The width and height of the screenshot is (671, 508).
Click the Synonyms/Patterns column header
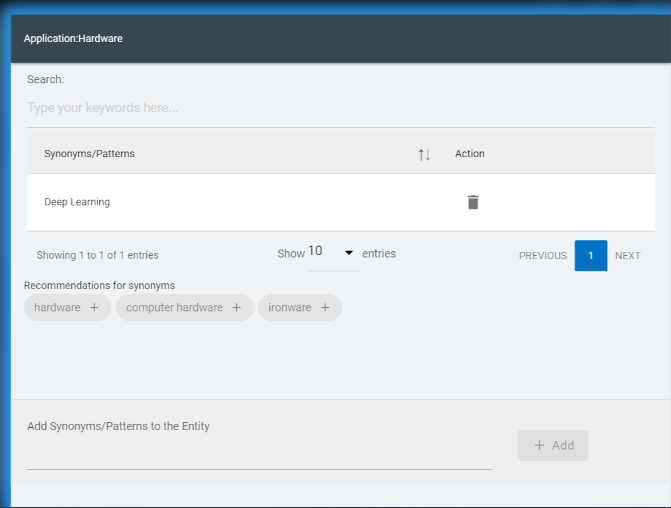[90, 154]
